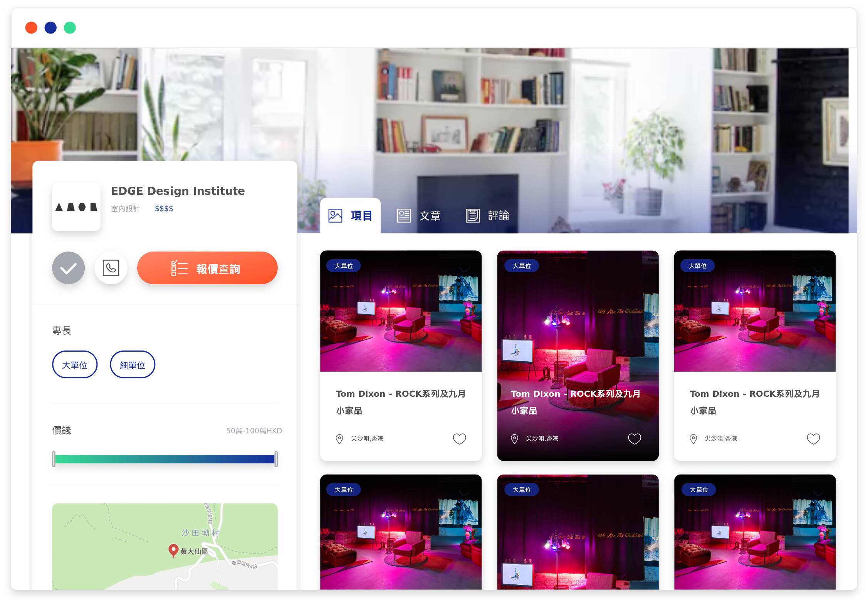The width and height of the screenshot is (868, 604).
Task: Click location pin icon on middle card
Action: 514,439
